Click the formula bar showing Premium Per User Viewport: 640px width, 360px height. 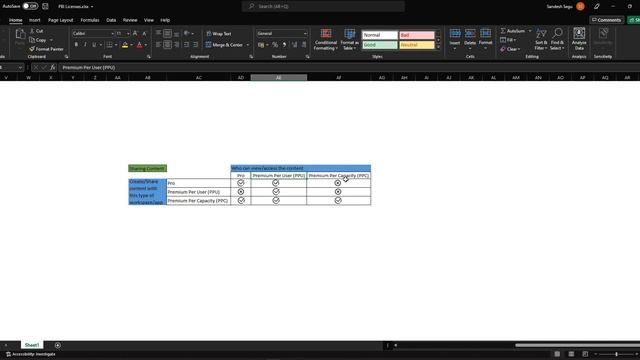click(x=349, y=67)
